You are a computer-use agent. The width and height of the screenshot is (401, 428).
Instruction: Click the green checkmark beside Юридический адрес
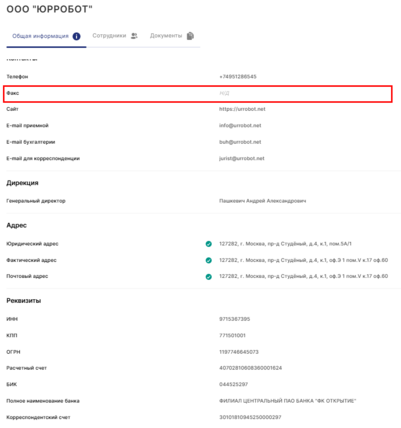tap(209, 244)
